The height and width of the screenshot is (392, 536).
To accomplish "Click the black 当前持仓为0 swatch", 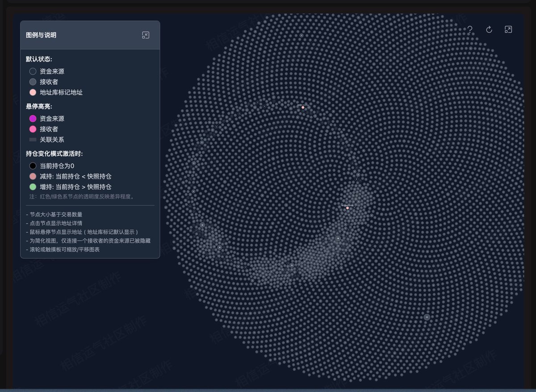I will coord(33,166).
